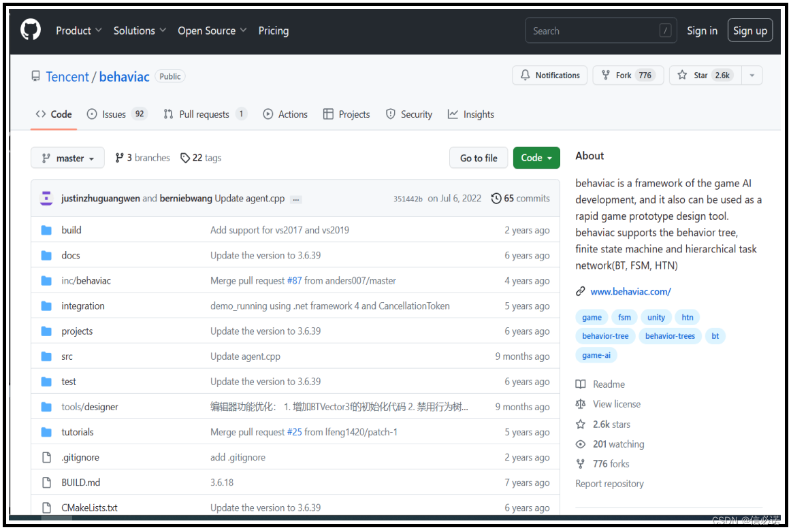The image size is (791, 532).
Task: Click the link chain icon near www.behaviac.com
Action: [x=581, y=291]
